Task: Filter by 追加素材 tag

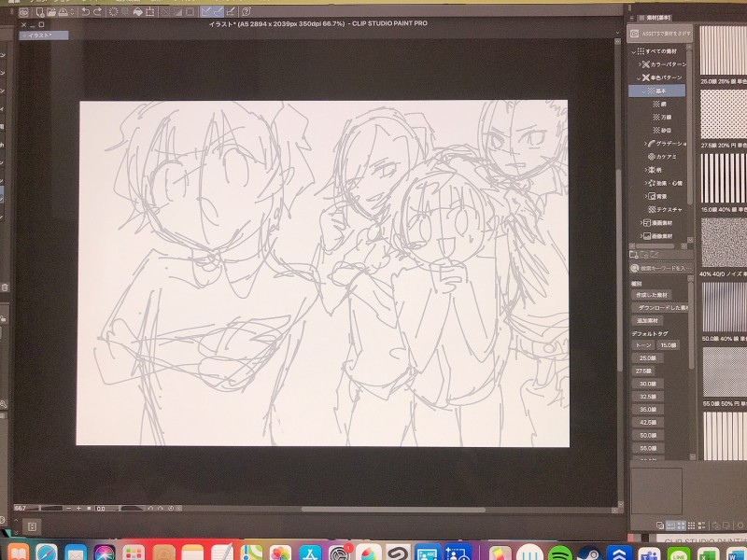Action: [647, 321]
